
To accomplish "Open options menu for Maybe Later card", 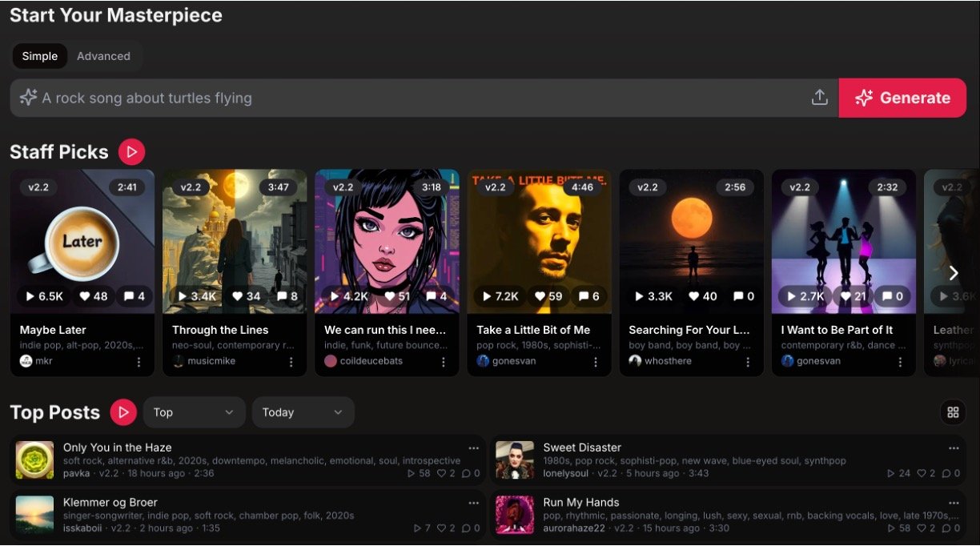I will [139, 362].
